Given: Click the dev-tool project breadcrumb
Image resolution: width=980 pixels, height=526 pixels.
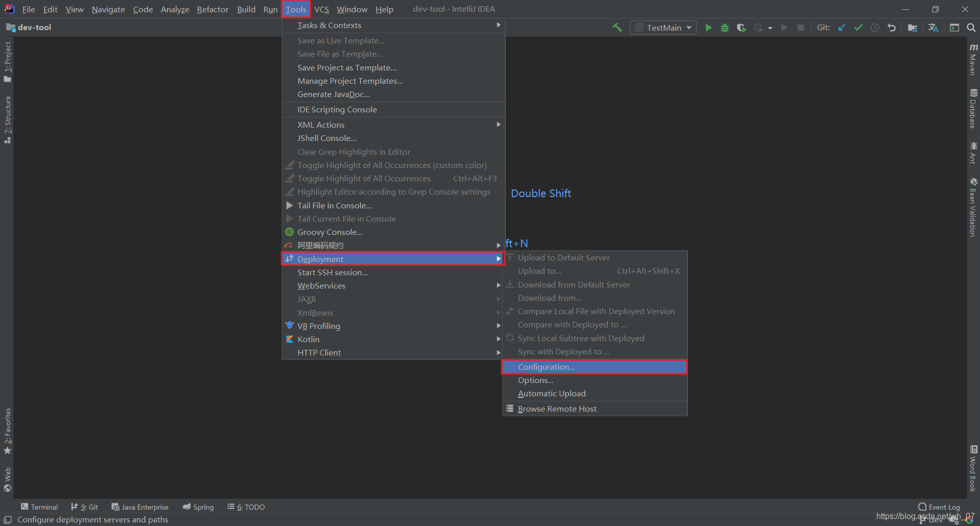Looking at the screenshot, I should tap(29, 28).
